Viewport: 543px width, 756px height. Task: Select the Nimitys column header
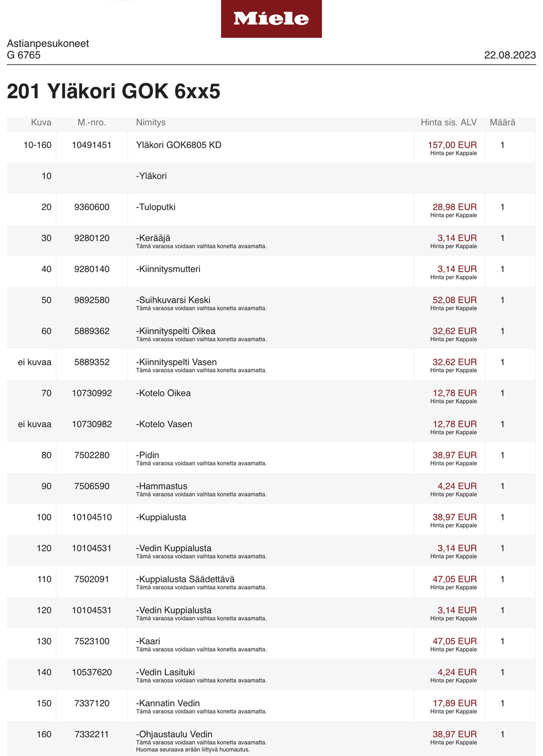point(150,123)
